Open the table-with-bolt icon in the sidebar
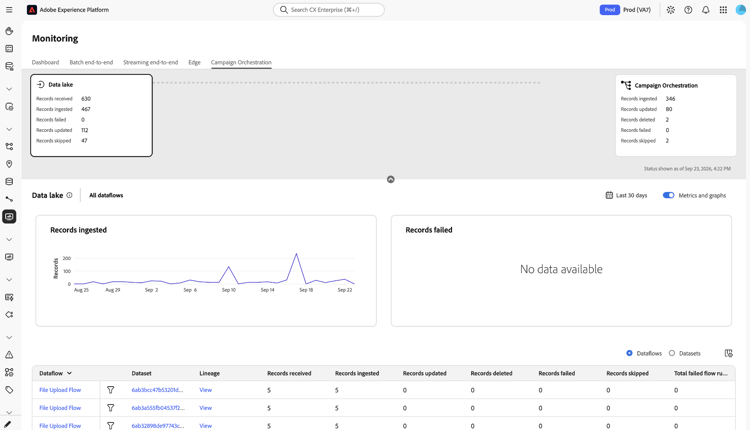The height and width of the screenshot is (430, 750). pyautogui.click(x=9, y=298)
